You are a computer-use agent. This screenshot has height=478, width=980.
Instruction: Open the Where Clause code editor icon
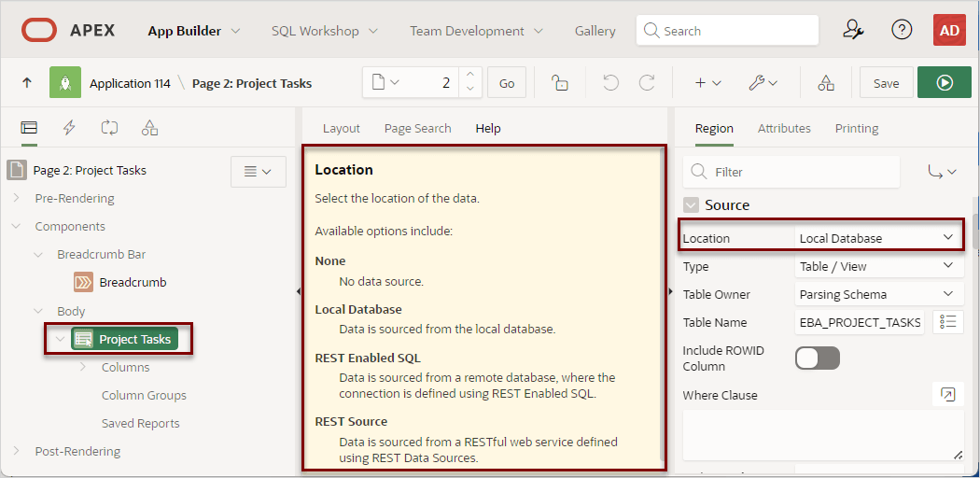(948, 394)
